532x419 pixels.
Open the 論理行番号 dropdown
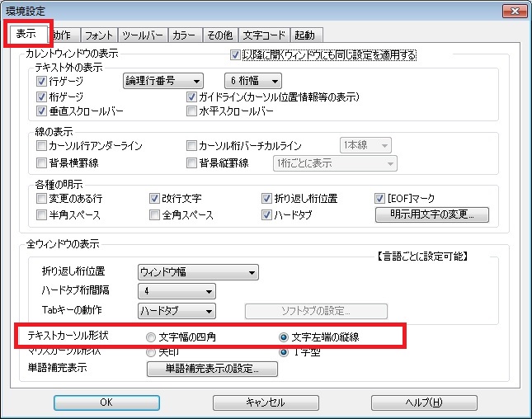pyautogui.click(x=162, y=81)
